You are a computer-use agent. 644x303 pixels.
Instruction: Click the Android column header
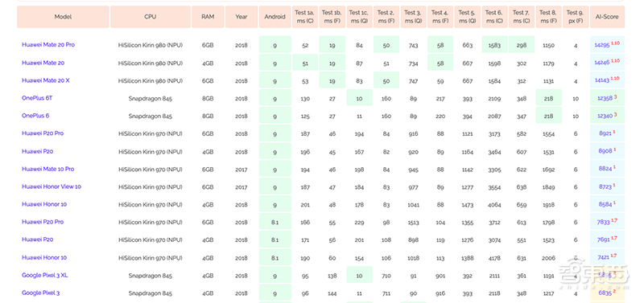(275, 17)
